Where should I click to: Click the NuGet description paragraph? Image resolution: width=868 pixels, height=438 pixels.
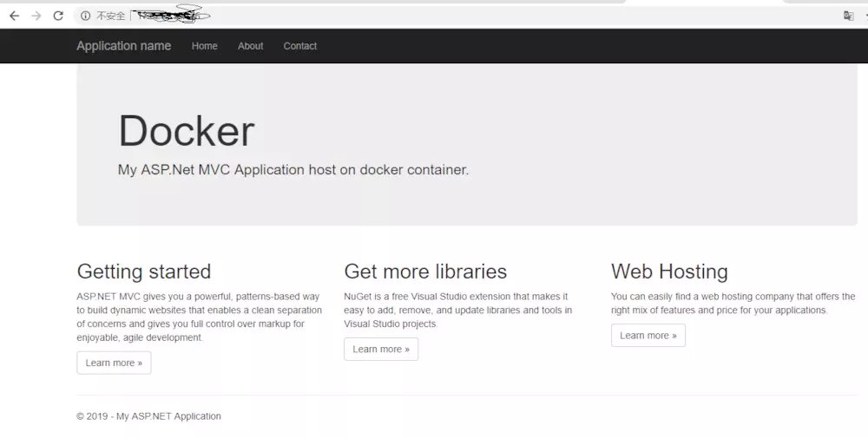tap(457, 311)
